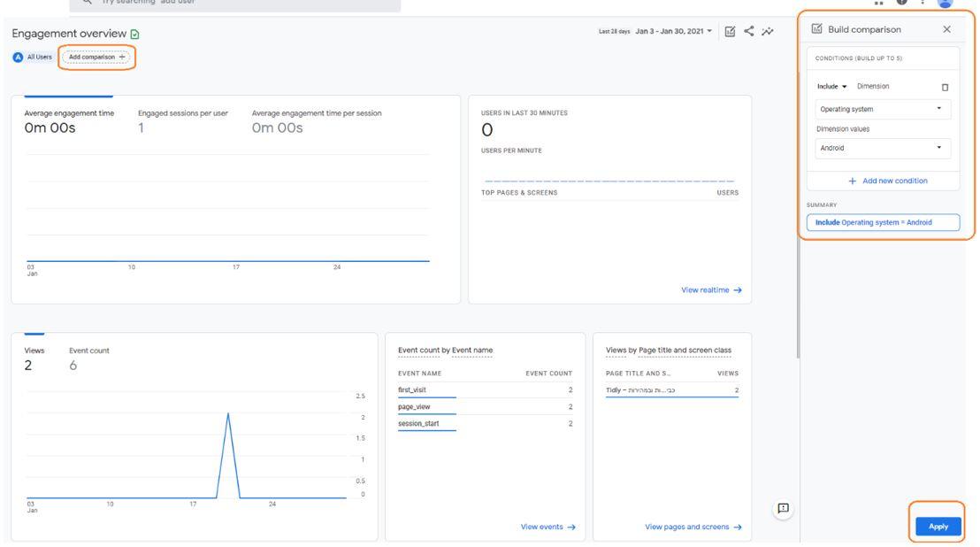Click the arrow beside View pages and screens
Viewport: 980px width, 547px height.
[x=738, y=527]
